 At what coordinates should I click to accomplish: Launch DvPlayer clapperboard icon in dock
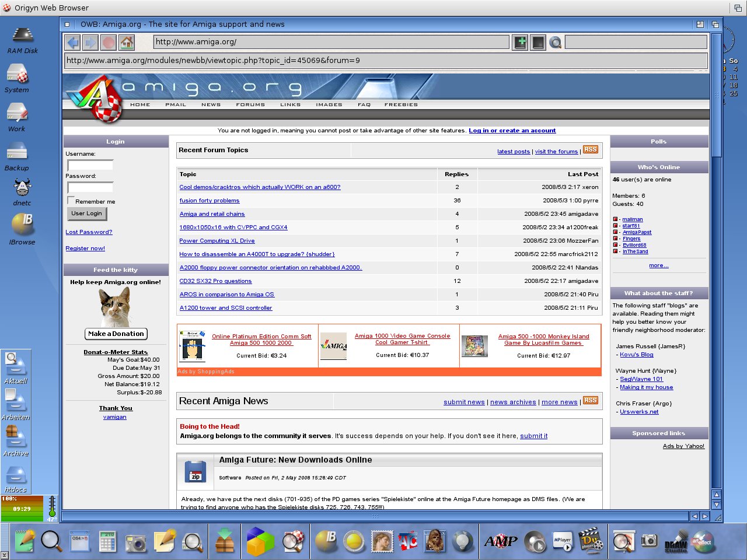[590, 541]
